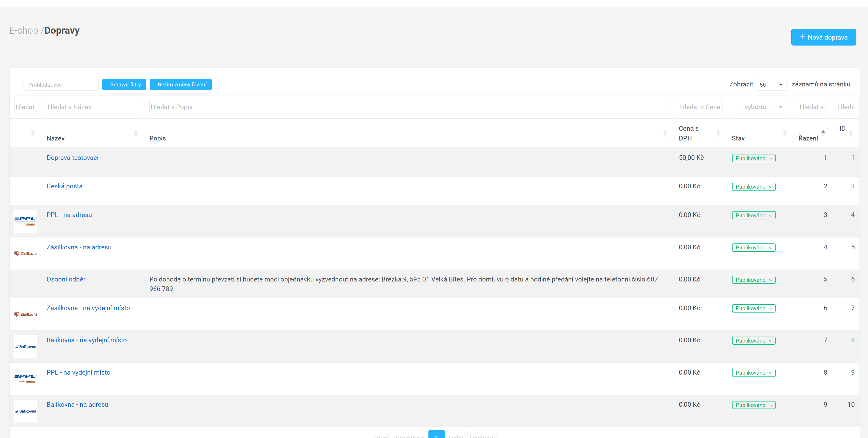Click the Balíkovna logo in the Balíkovna - na výdejní místo row
Image resolution: width=868 pixels, height=438 pixels.
pyautogui.click(x=26, y=346)
